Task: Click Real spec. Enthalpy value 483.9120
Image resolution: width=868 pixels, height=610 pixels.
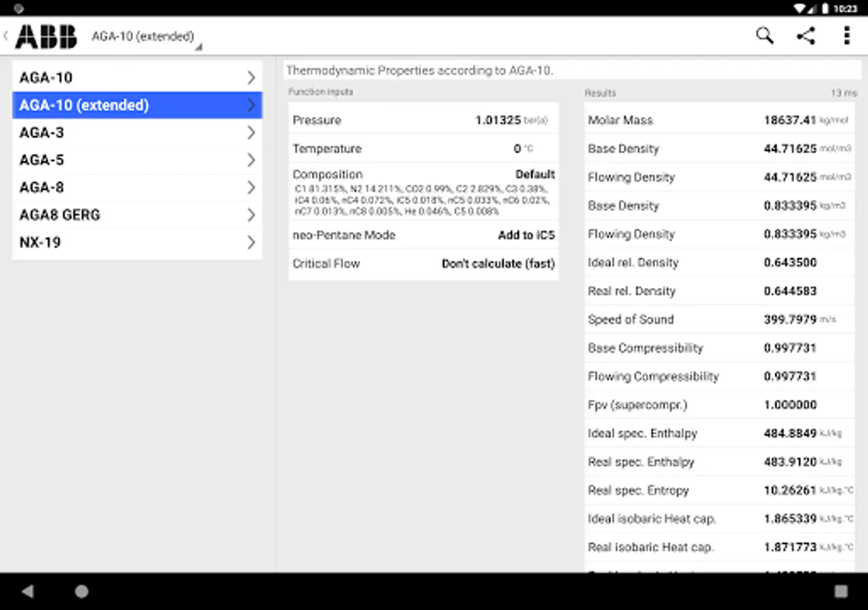Action: (x=790, y=462)
